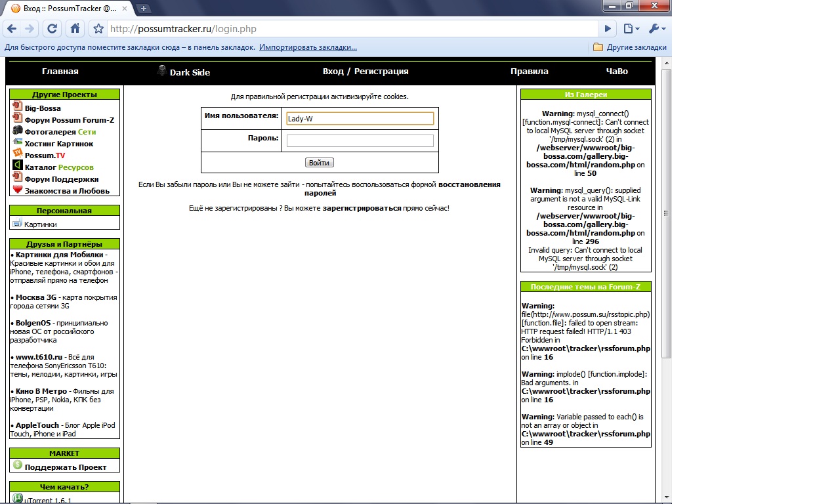Click the camera icon beside Фотогалерея
This screenshot has width=836, height=504.
[18, 130]
